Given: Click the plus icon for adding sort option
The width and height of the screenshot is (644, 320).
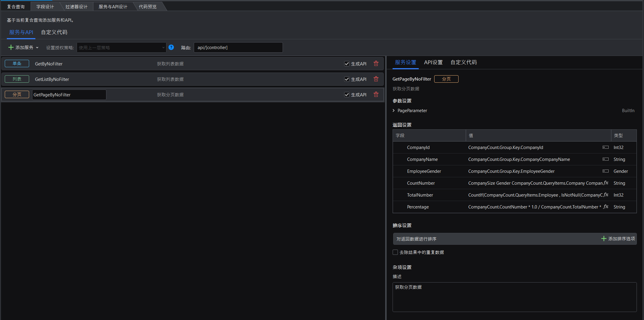Looking at the screenshot, I should coord(604,239).
